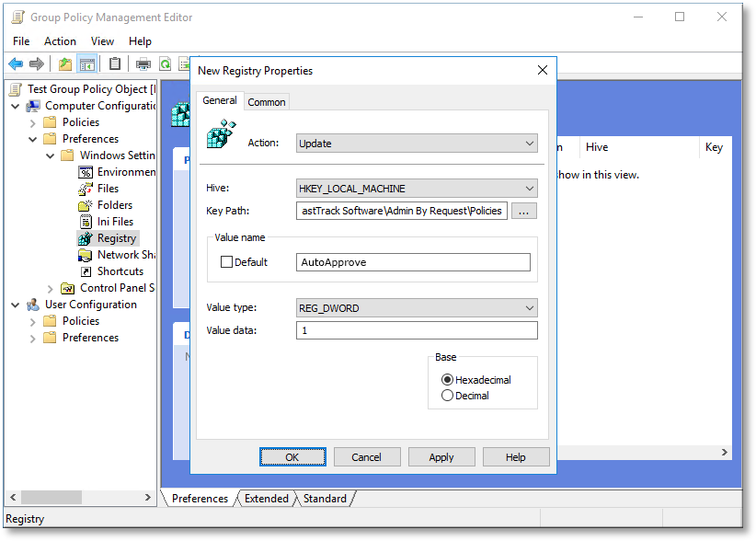The height and width of the screenshot is (541, 756).
Task: Select the Ini Files tree icon
Action: point(86,222)
